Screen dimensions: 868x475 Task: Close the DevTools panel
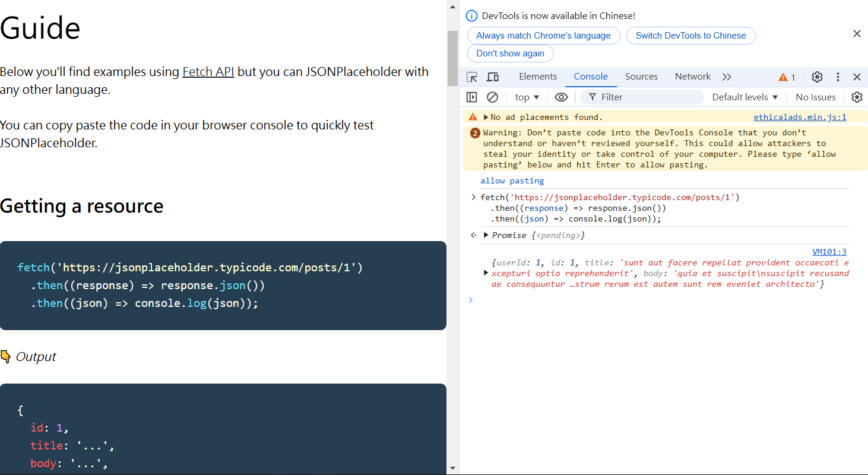(857, 77)
